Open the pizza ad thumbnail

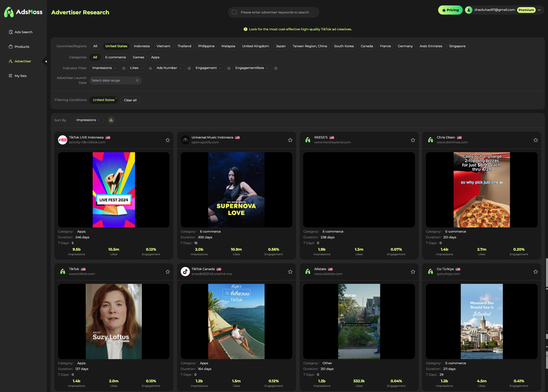tap(482, 190)
